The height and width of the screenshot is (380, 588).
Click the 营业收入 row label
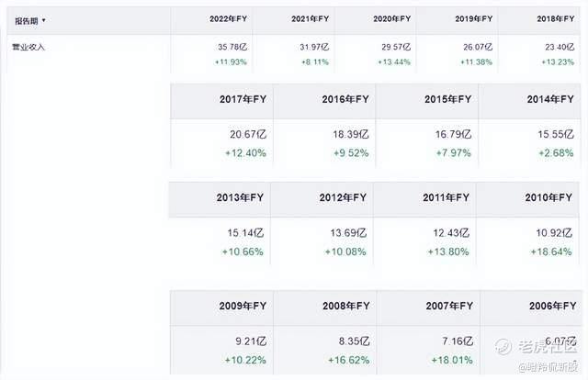click(29, 47)
